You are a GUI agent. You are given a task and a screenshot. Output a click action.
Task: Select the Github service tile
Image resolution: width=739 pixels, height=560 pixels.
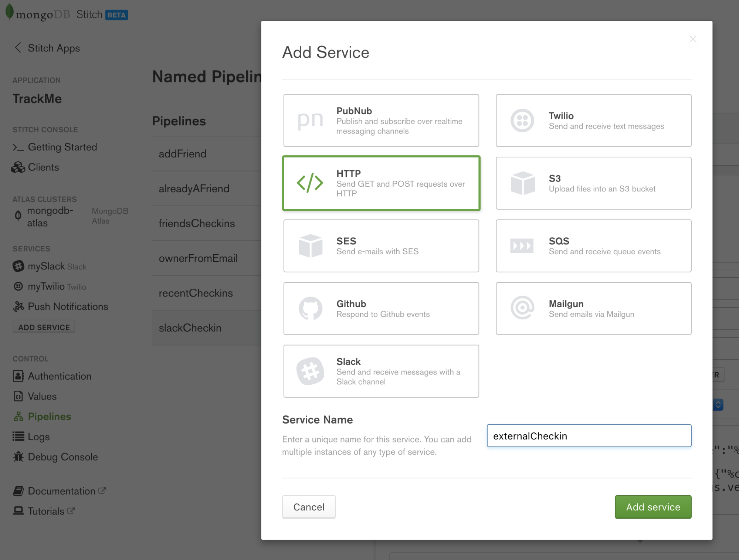[381, 308]
